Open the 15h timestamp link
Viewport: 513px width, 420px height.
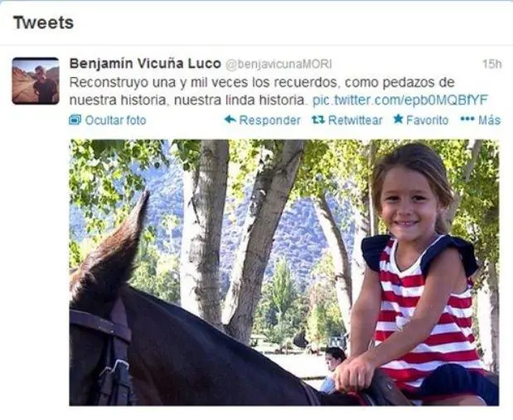tap(491, 64)
